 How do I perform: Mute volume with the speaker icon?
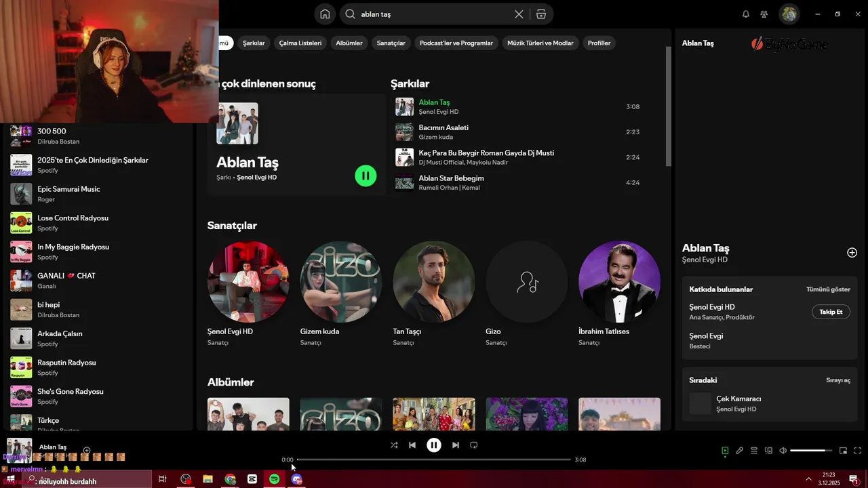tap(783, 451)
